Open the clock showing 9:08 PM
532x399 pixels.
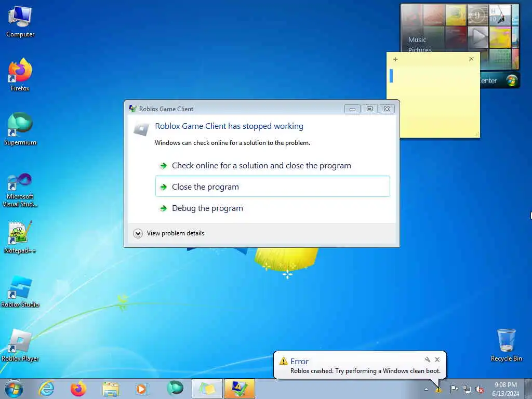click(x=506, y=389)
